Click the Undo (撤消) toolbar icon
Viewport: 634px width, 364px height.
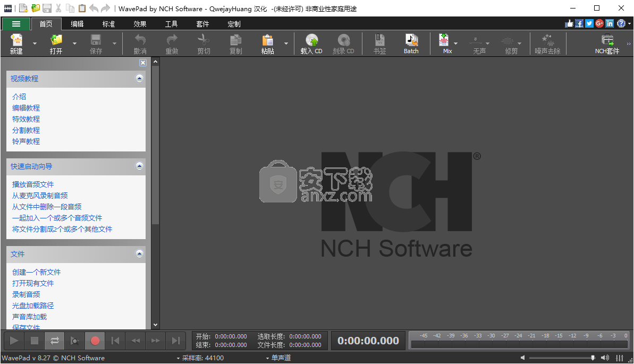point(140,40)
